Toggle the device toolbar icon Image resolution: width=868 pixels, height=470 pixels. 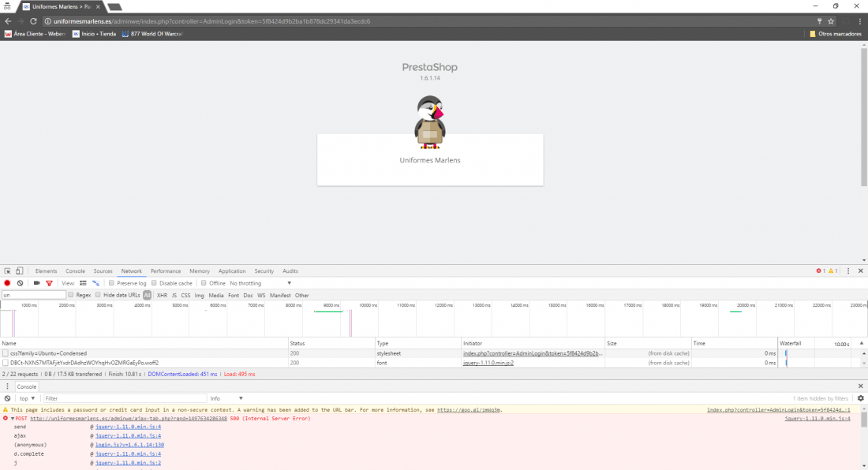pyautogui.click(x=20, y=271)
